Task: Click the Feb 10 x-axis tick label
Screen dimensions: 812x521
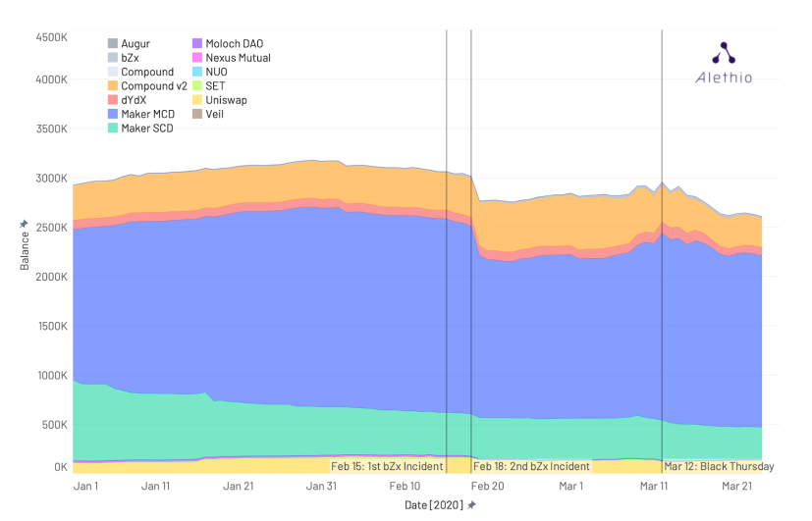Action: point(405,486)
